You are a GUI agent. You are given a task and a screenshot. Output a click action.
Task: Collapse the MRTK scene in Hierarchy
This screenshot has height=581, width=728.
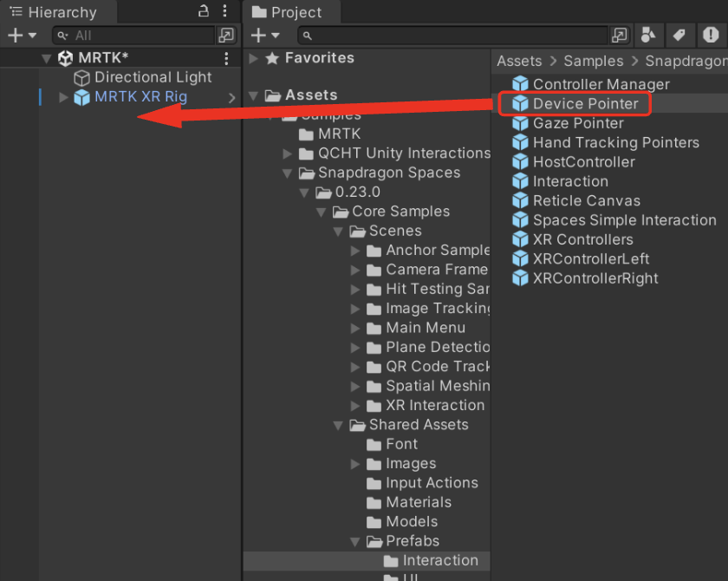46,58
